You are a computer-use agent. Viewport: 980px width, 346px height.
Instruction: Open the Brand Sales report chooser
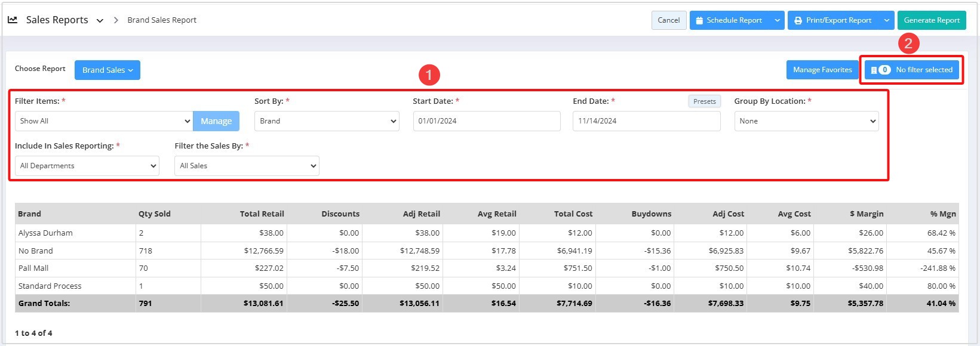point(107,70)
